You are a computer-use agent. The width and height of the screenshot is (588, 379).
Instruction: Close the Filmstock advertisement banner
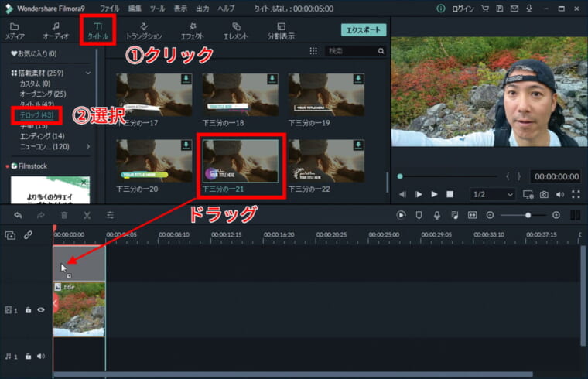(x=84, y=183)
